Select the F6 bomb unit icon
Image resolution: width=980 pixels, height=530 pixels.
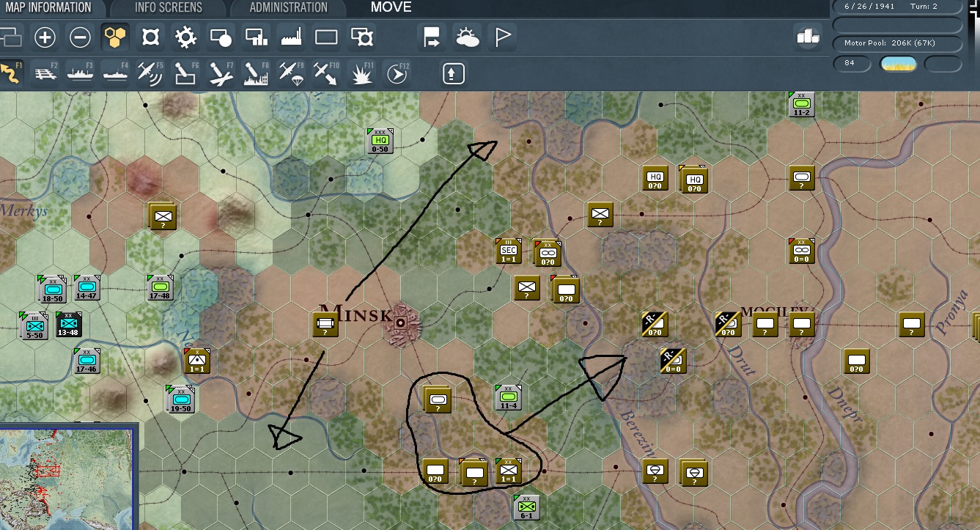[x=185, y=73]
